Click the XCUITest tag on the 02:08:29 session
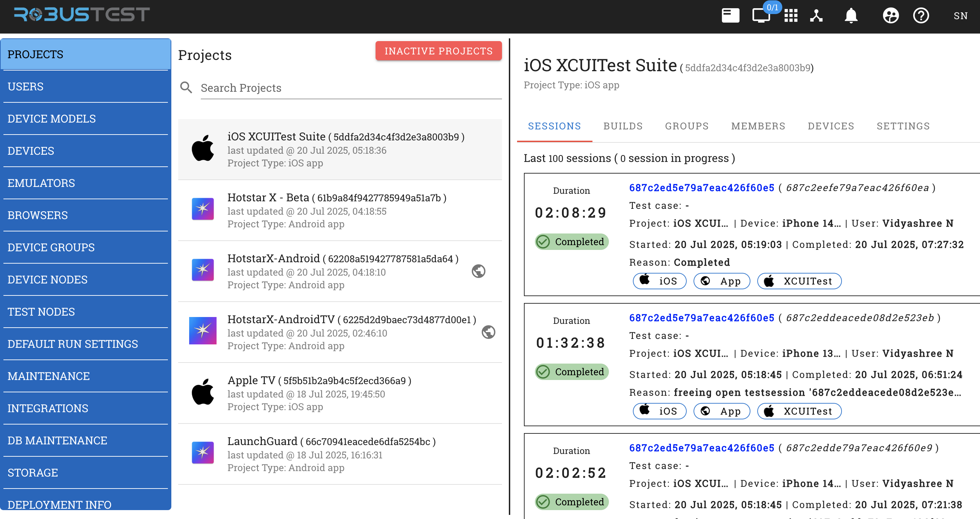Image resolution: width=980 pixels, height=519 pixels. click(799, 281)
